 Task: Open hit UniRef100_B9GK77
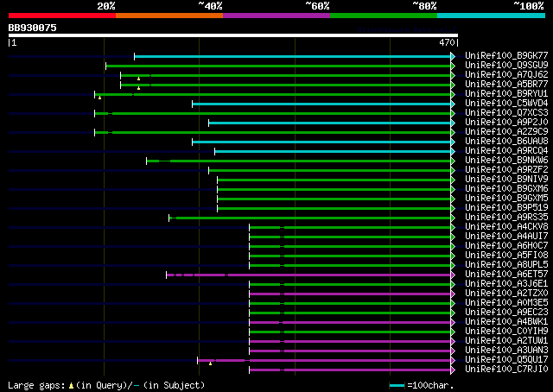506,55
